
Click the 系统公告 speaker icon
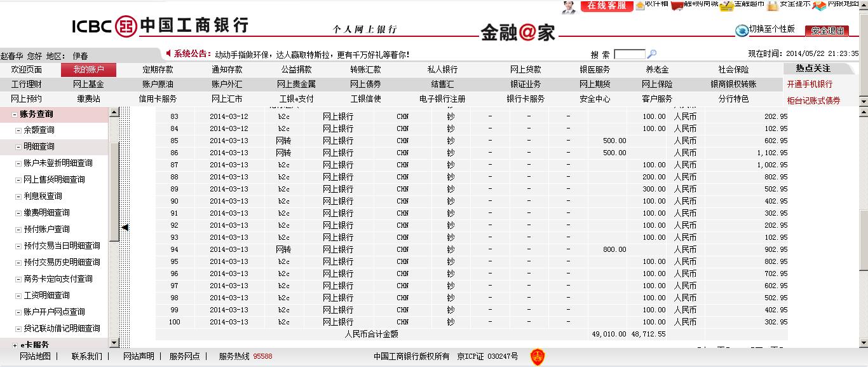point(168,54)
